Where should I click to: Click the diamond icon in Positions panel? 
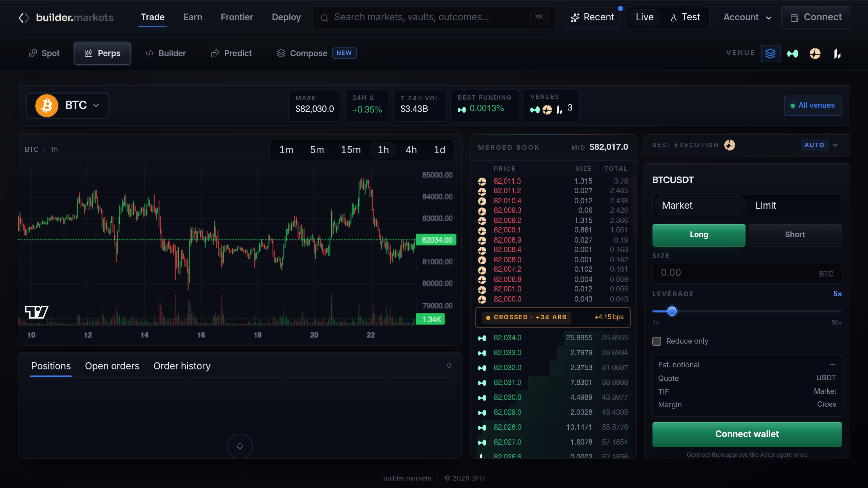coord(240,446)
